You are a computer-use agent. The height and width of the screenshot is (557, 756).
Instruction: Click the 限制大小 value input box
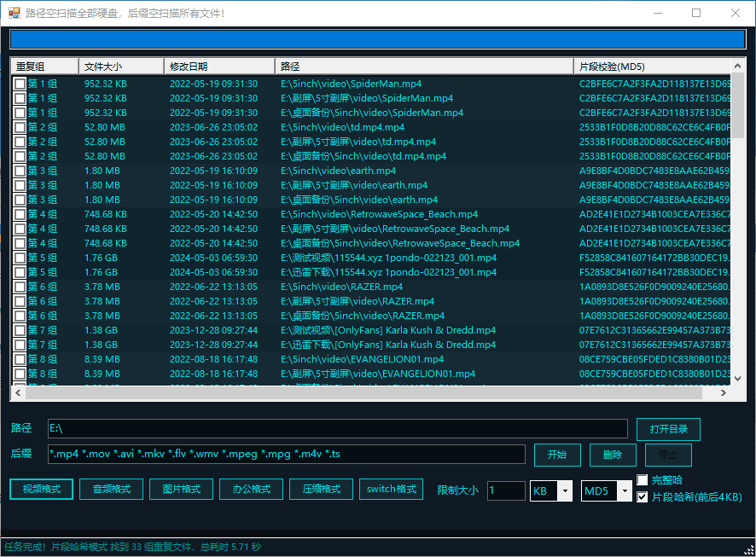click(x=506, y=491)
